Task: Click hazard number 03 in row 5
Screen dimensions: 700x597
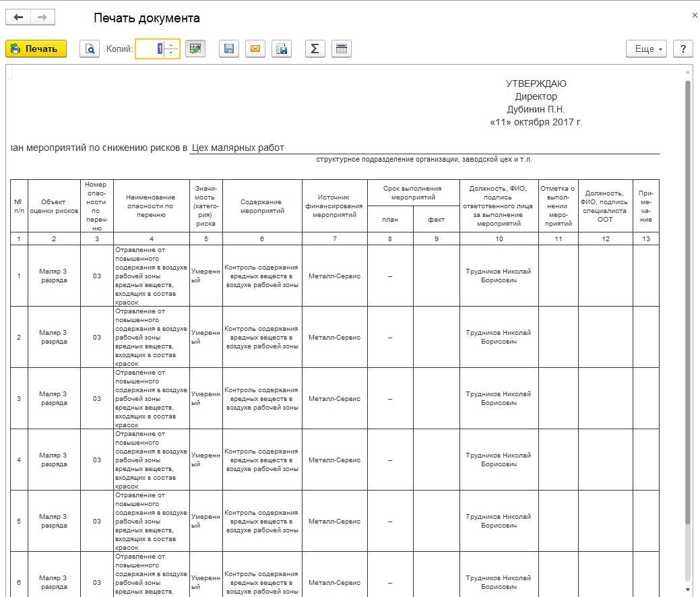Action: tap(97, 521)
